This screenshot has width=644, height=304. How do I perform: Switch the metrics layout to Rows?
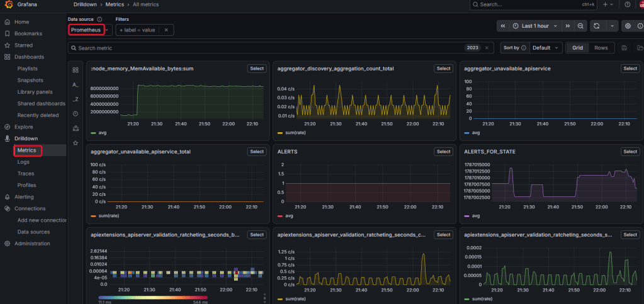click(x=601, y=48)
